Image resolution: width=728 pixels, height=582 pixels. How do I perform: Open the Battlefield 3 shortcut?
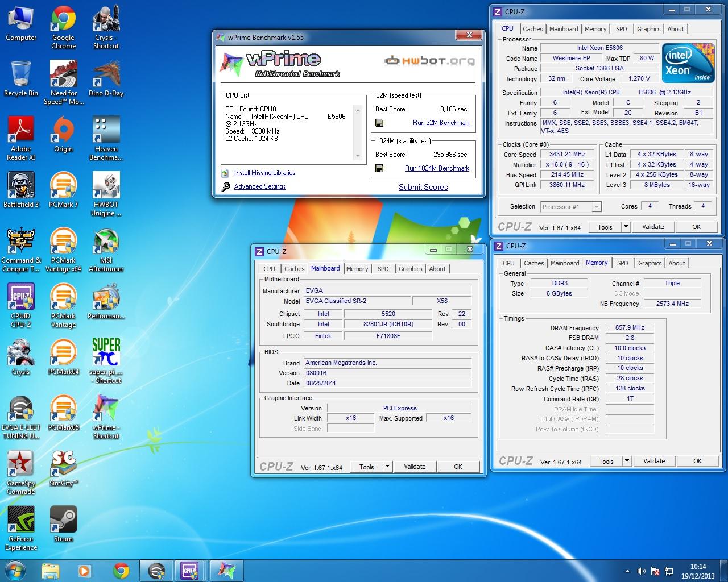click(21, 190)
